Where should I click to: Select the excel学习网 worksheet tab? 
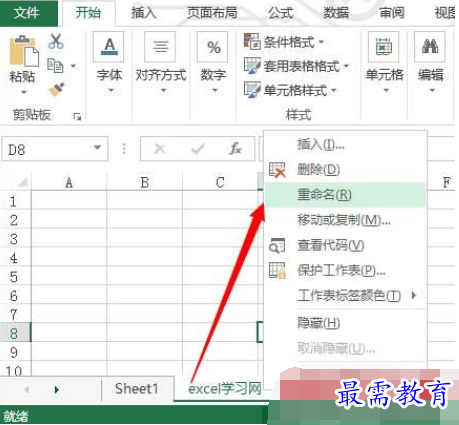225,389
